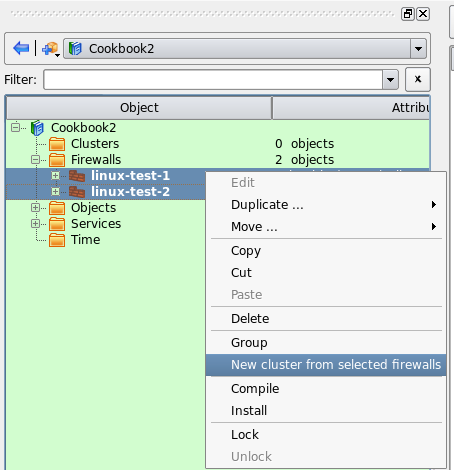The width and height of the screenshot is (454, 470).
Task: Close the object tree panel
Action: click(x=423, y=14)
